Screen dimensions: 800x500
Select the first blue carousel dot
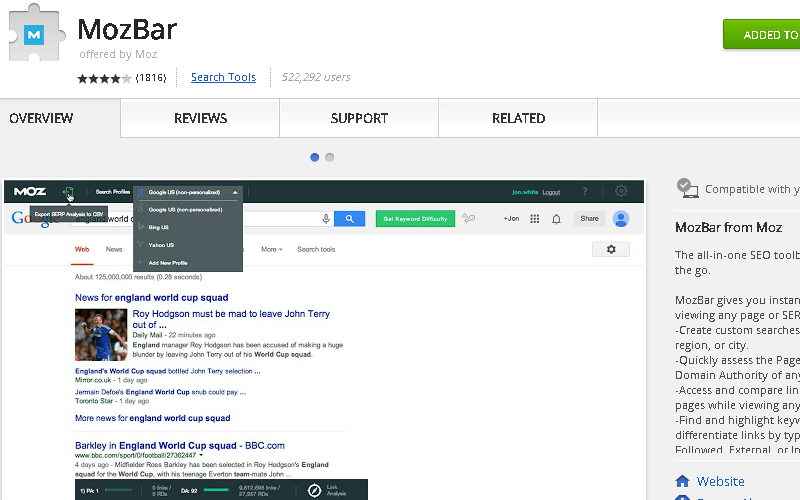[314, 157]
